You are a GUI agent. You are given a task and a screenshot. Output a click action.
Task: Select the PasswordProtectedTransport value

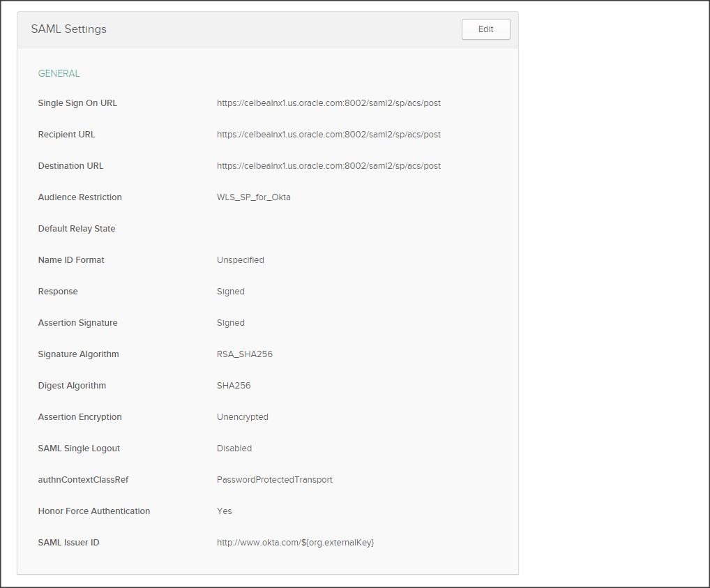[274, 480]
